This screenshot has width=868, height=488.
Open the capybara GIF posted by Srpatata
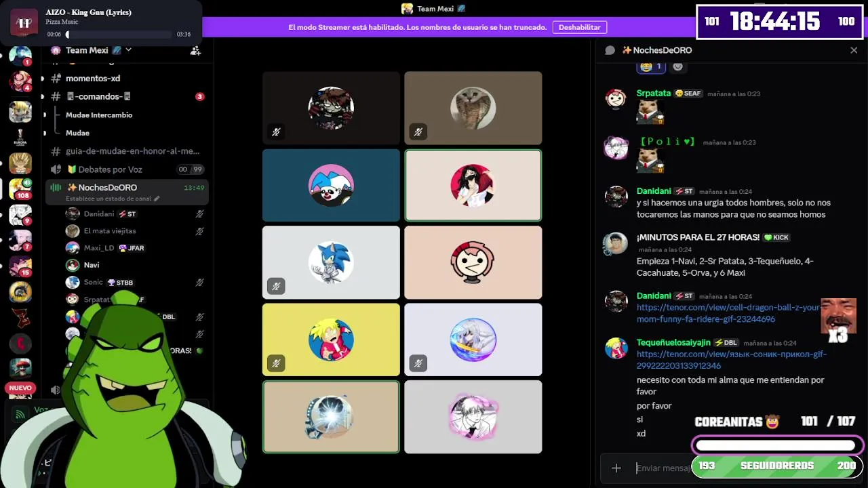(650, 112)
